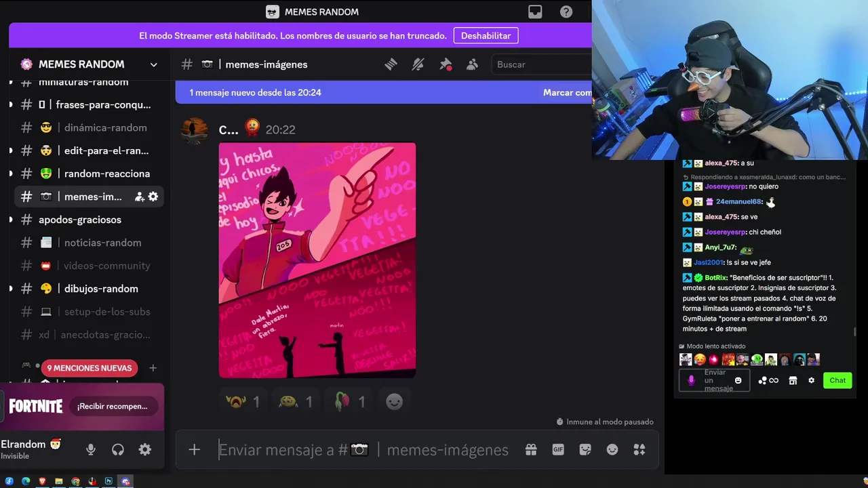Screen dimensions: 868x488
Task: Expand apodos-graciosos channel threads
Action: click(10, 220)
